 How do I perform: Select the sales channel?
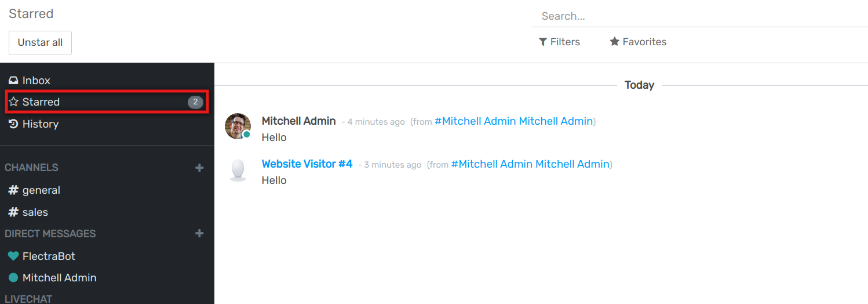coord(35,212)
